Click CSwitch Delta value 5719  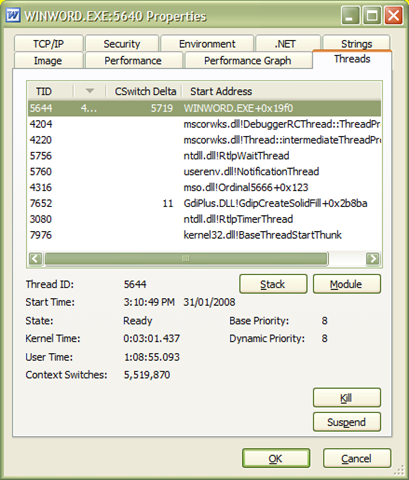point(162,108)
